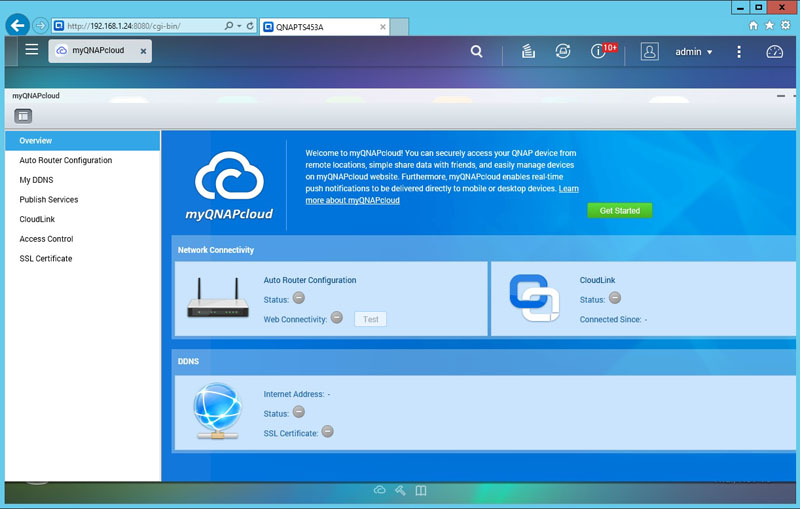This screenshot has height=509, width=800.
Task: Expand the browser address bar search dropdown
Action: pyautogui.click(x=239, y=25)
